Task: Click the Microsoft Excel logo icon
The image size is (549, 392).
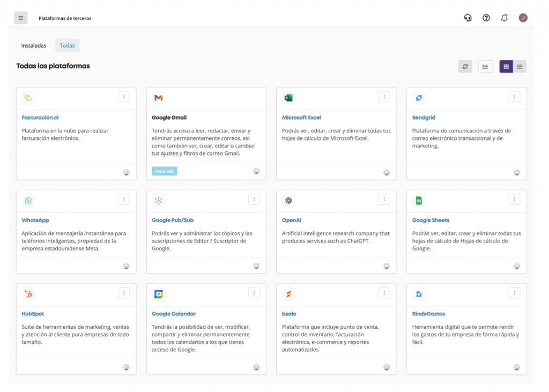Action: pos(288,98)
